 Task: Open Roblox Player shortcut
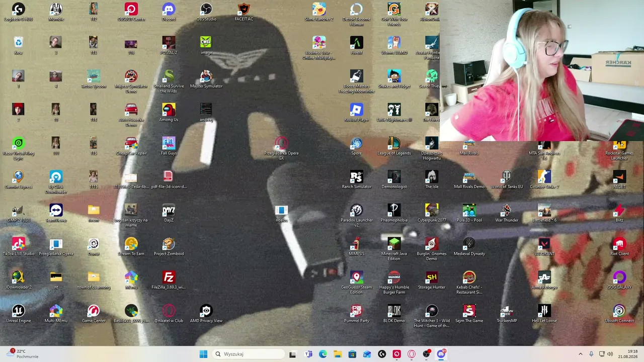pyautogui.click(x=356, y=113)
